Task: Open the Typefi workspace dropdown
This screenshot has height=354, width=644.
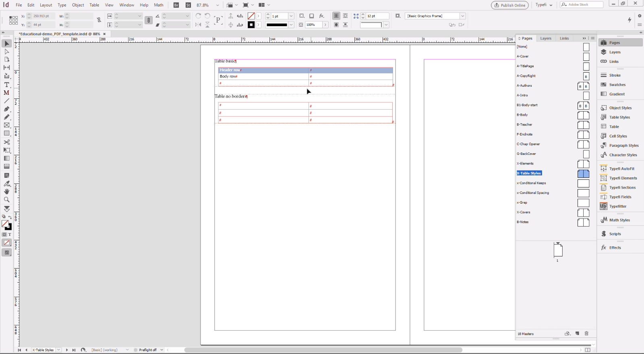Action: point(544,5)
